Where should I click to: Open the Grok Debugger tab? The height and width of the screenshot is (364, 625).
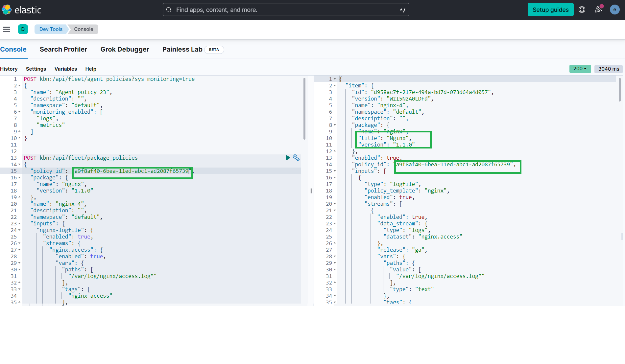125,49
